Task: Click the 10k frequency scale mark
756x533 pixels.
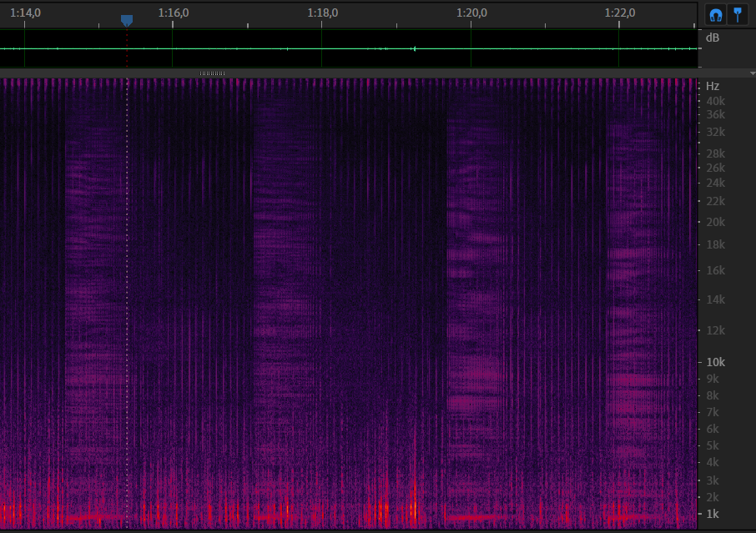Action: click(x=715, y=362)
